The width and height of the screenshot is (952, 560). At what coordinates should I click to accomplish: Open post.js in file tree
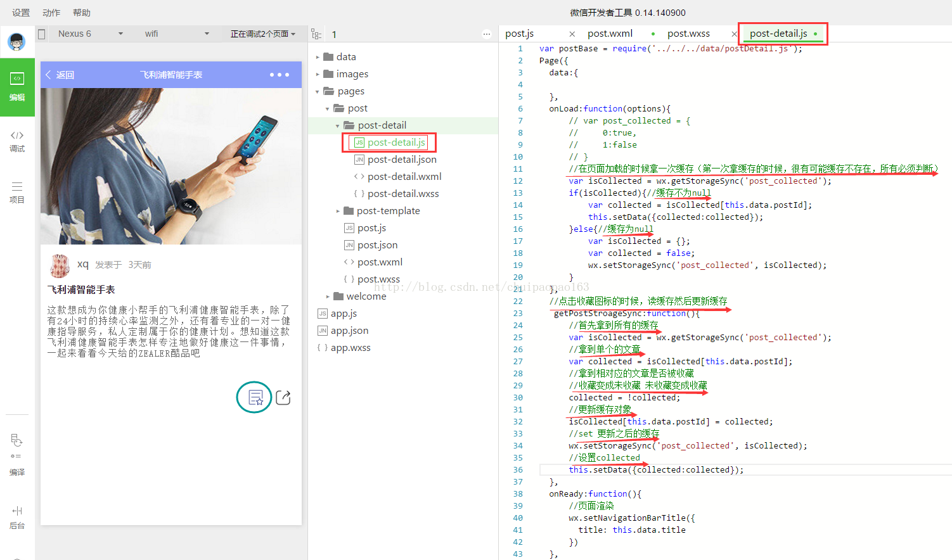(365, 228)
